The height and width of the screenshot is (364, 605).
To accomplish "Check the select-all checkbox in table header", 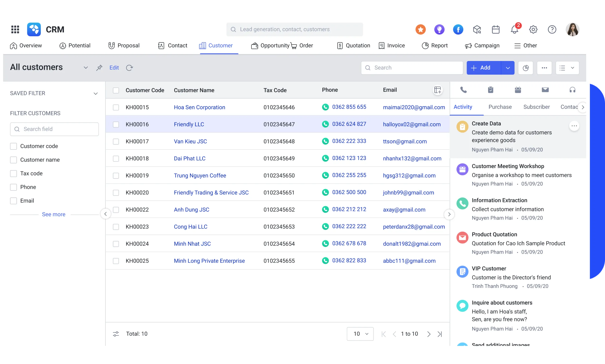I will tap(116, 90).
